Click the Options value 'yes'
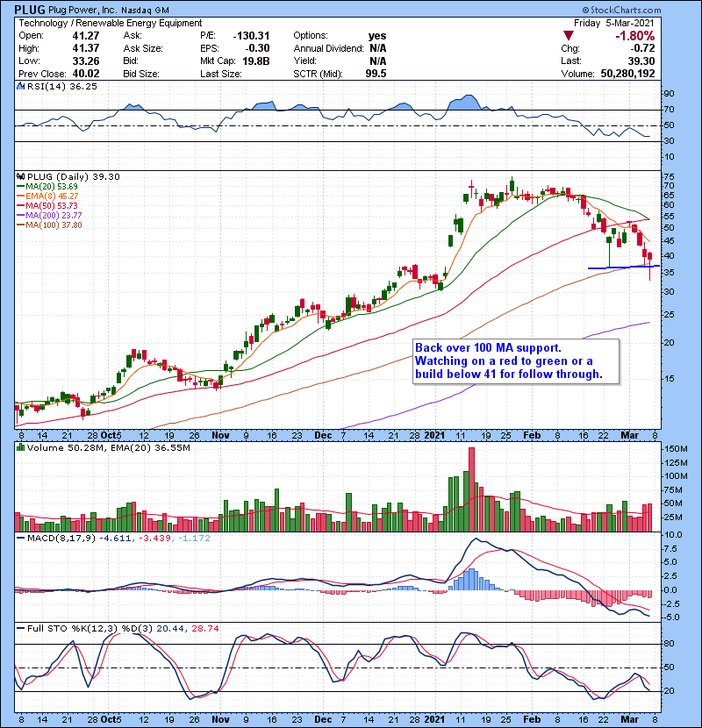 coord(377,36)
